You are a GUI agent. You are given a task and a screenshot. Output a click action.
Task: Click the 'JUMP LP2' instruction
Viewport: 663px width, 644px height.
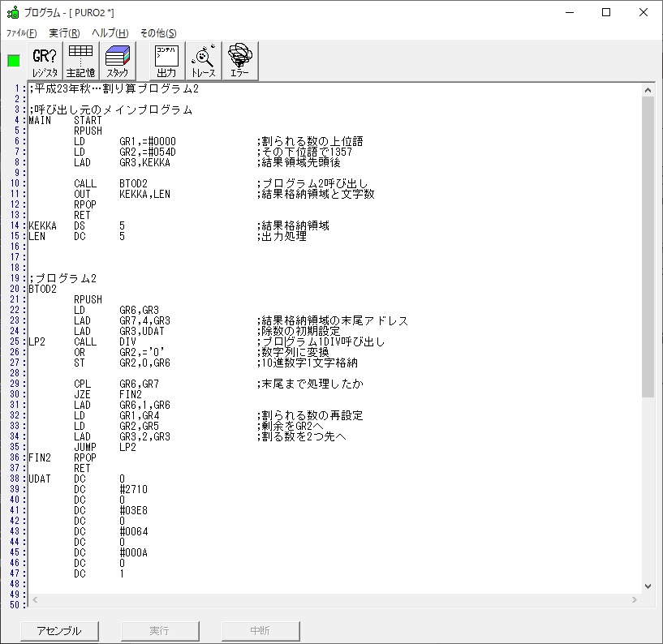(x=105, y=448)
